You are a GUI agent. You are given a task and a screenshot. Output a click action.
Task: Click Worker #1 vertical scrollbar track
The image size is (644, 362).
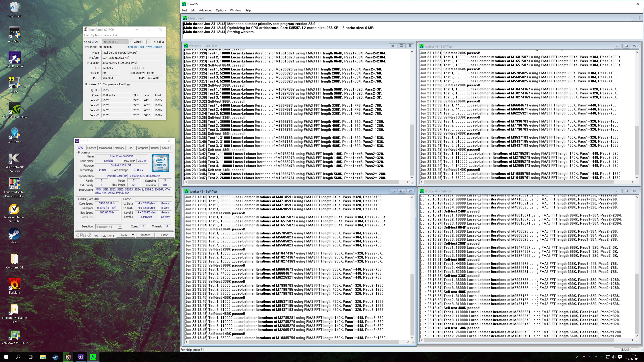(x=412, y=87)
